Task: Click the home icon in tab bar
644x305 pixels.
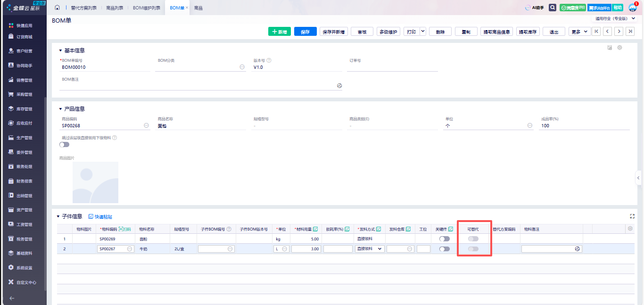Action: [x=57, y=8]
